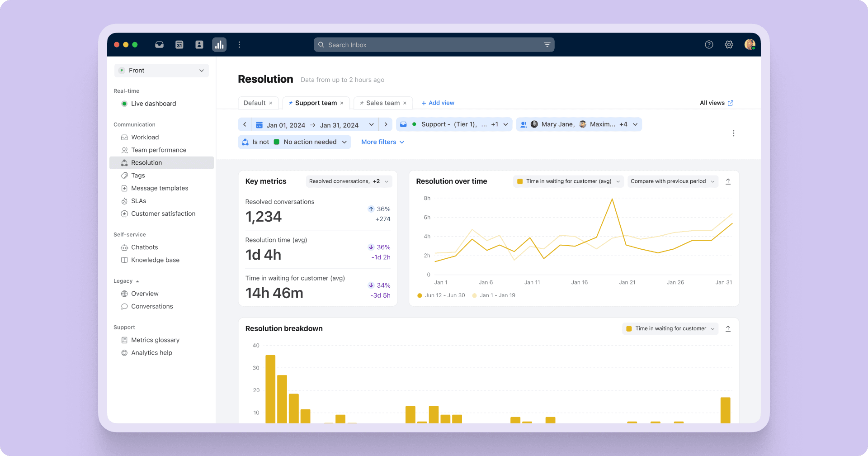
Task: Open the Calendar icon in top bar
Action: [179, 45]
